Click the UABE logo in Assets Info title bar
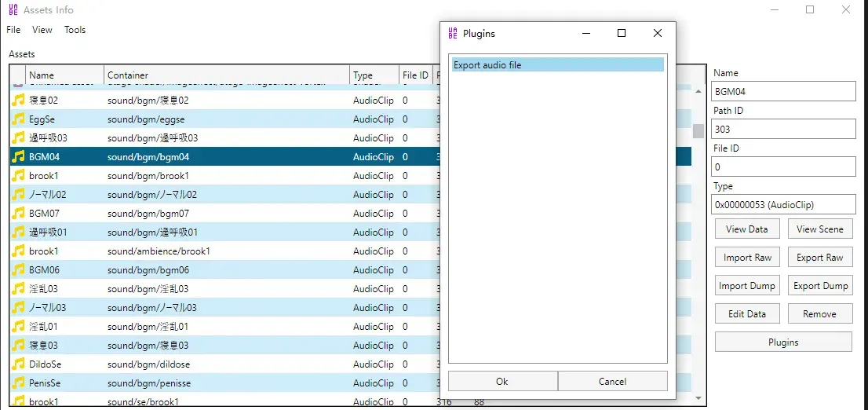Screen dimensions: 868x410 [13, 9]
